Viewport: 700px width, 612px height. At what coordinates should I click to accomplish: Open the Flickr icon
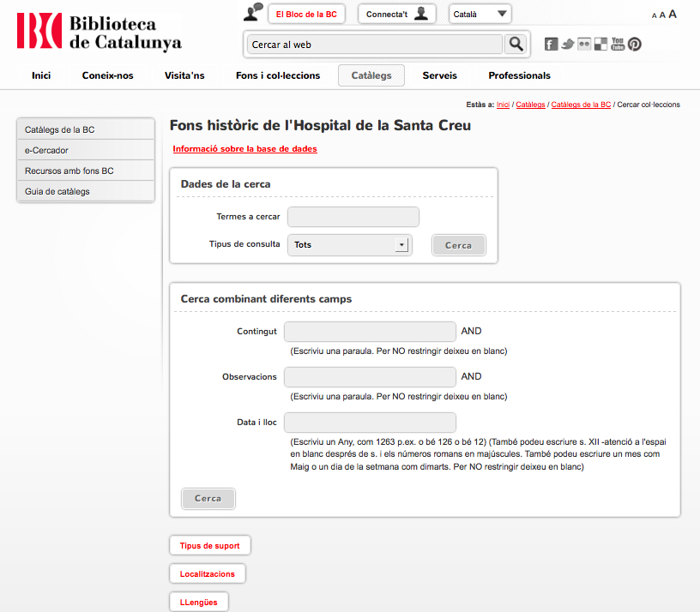[x=584, y=45]
